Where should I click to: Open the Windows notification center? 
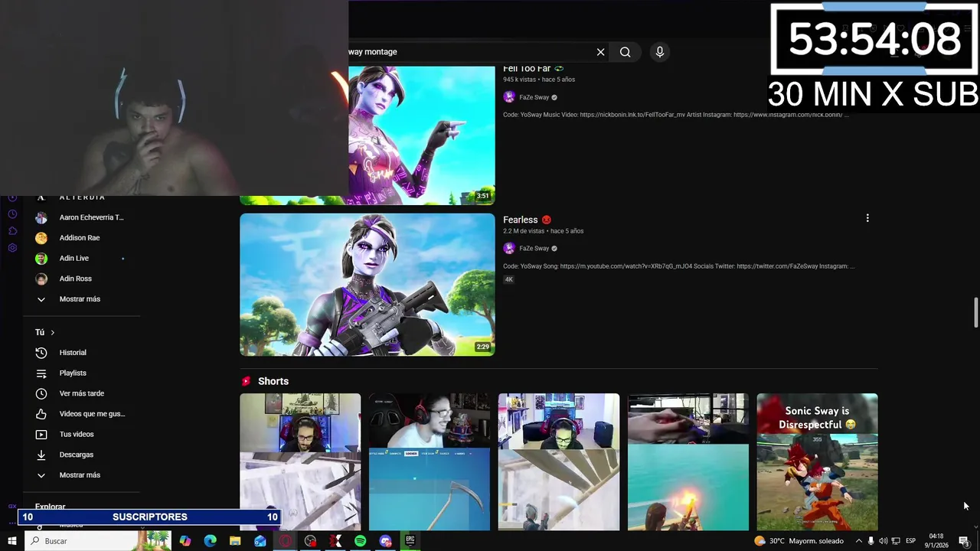pos(964,541)
